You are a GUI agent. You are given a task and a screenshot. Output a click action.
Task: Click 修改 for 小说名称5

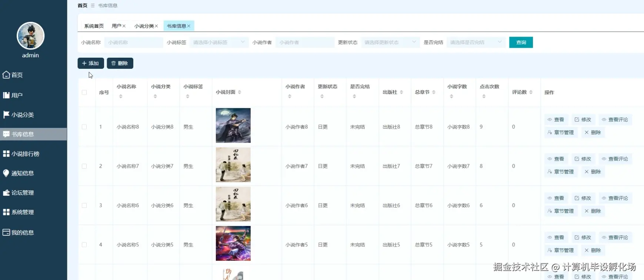583,237
